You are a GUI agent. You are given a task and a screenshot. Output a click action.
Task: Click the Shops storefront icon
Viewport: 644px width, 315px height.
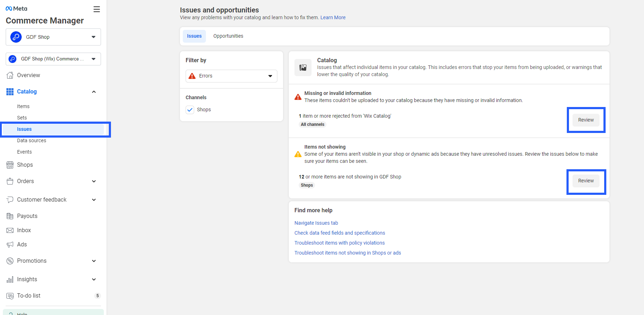10,165
